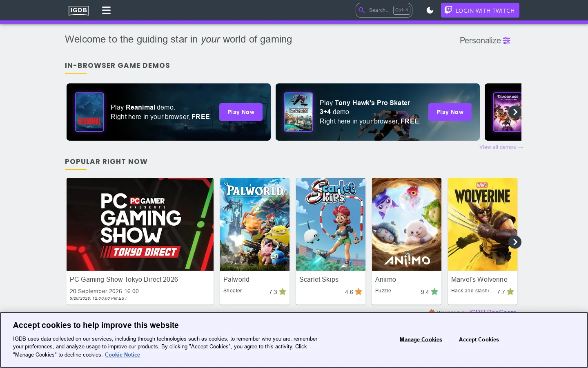
Task: Click the IGDB logo in header
Action: [x=79, y=10]
